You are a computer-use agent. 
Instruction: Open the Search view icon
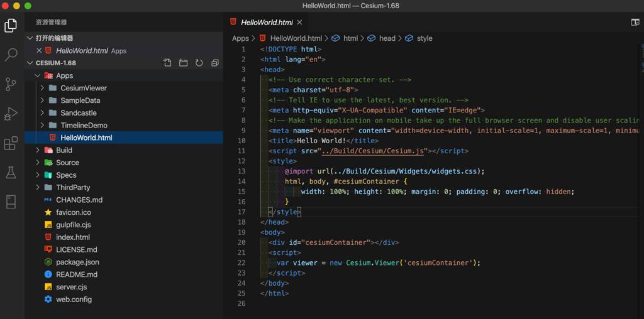pyautogui.click(x=11, y=55)
